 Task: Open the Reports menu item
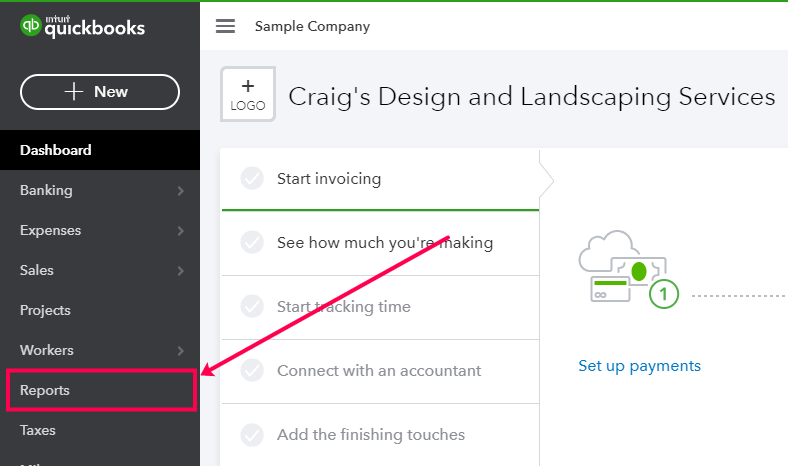point(101,390)
